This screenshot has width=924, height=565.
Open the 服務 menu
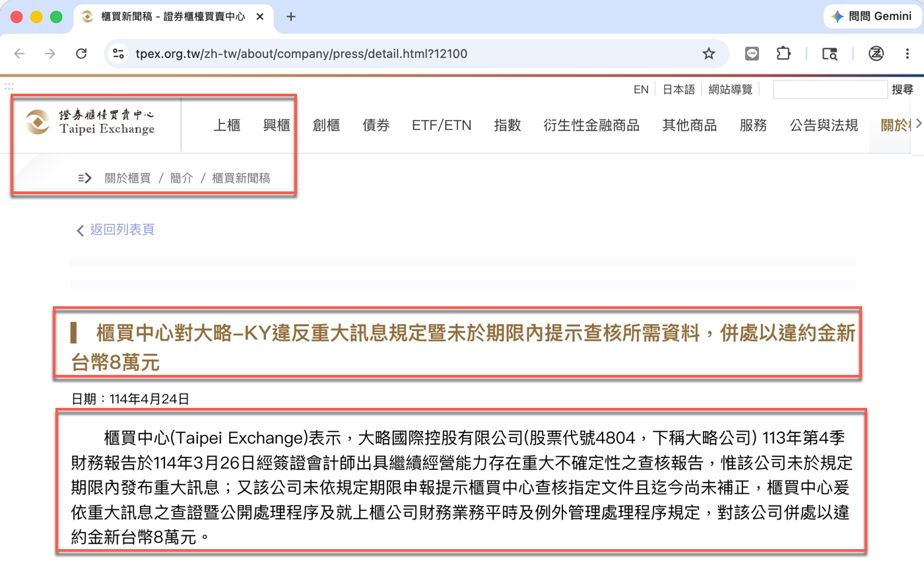pyautogui.click(x=753, y=125)
